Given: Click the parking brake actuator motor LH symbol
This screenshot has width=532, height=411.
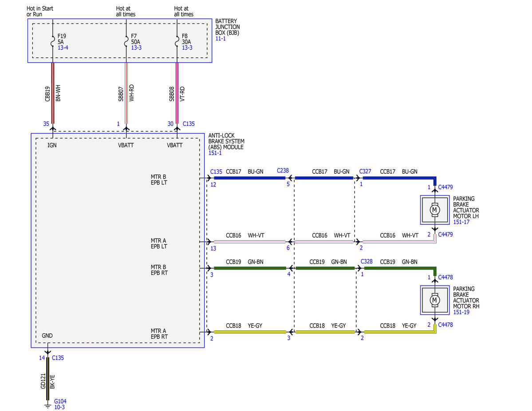Looking at the screenshot, I should tap(435, 210).
